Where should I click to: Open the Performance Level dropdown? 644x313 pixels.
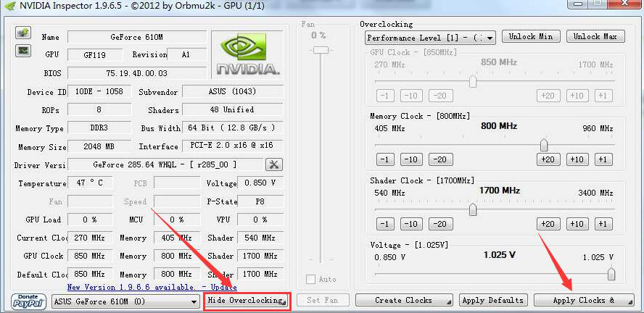coord(430,38)
